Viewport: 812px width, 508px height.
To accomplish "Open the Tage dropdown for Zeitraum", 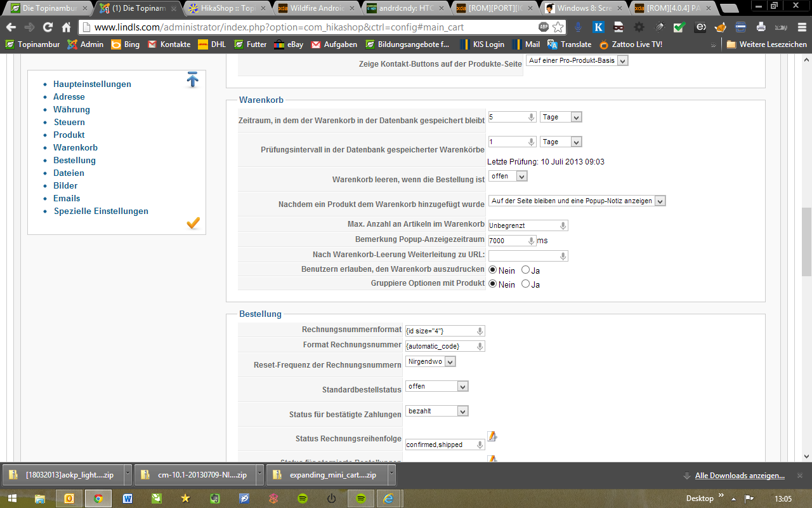I will coord(561,117).
